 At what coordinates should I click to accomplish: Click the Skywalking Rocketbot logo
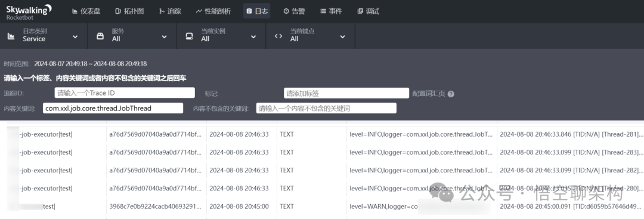29,11
